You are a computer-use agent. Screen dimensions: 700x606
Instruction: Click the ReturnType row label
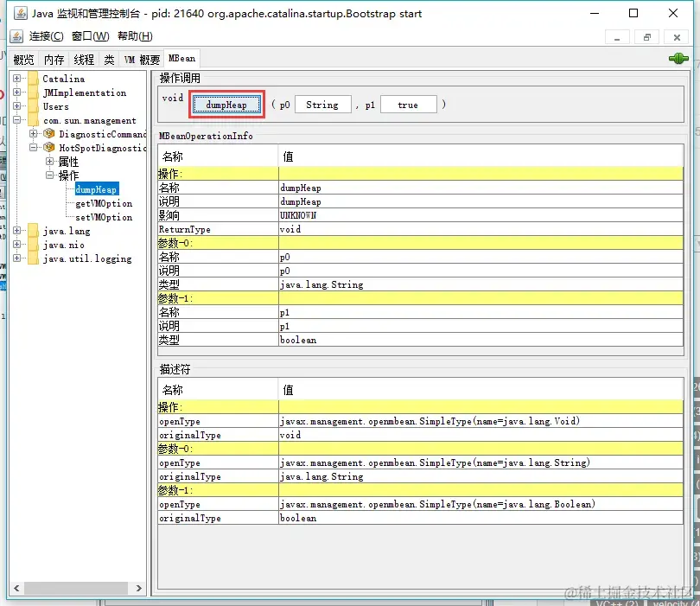coord(184,229)
